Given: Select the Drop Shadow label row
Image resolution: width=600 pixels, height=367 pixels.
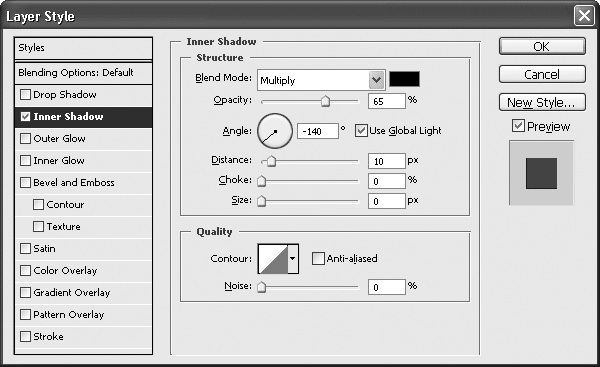Looking at the screenshot, I should click(x=83, y=95).
